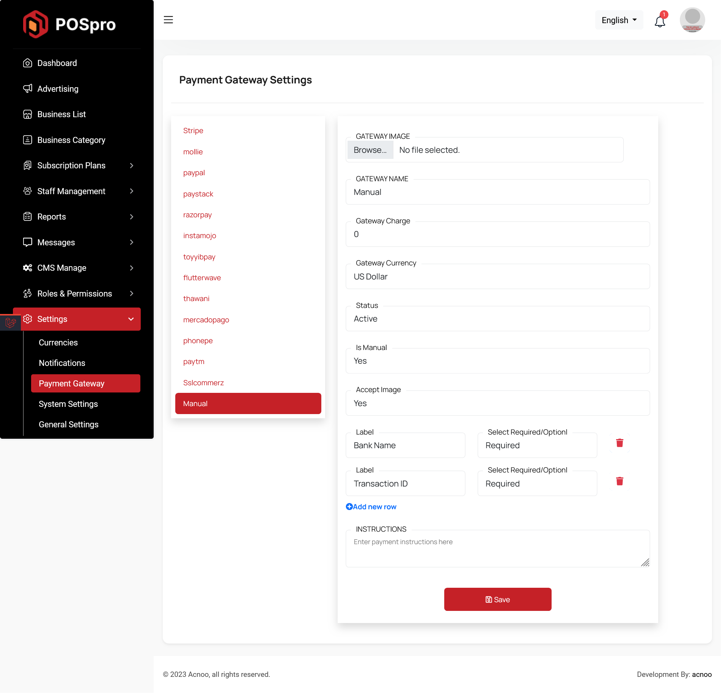Delete the Transaction ID row

[x=620, y=481]
